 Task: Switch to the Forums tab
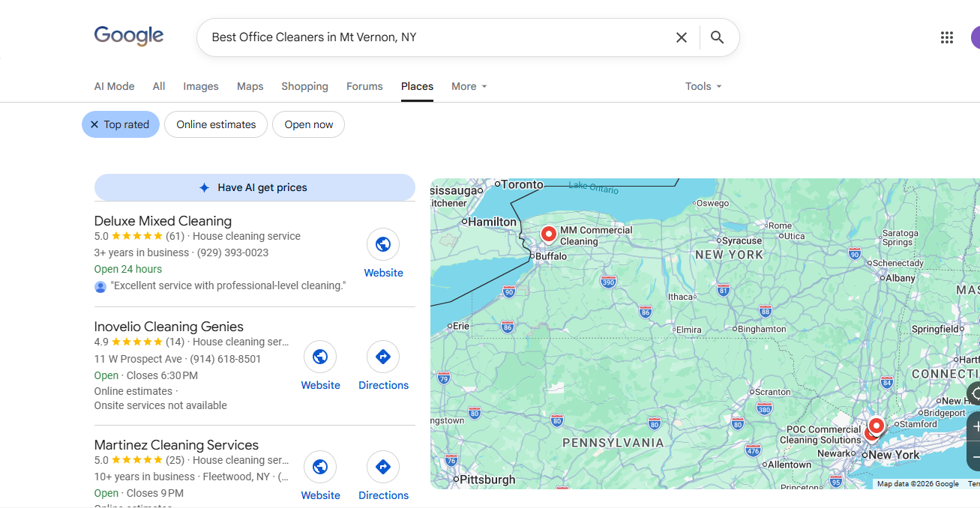(364, 86)
